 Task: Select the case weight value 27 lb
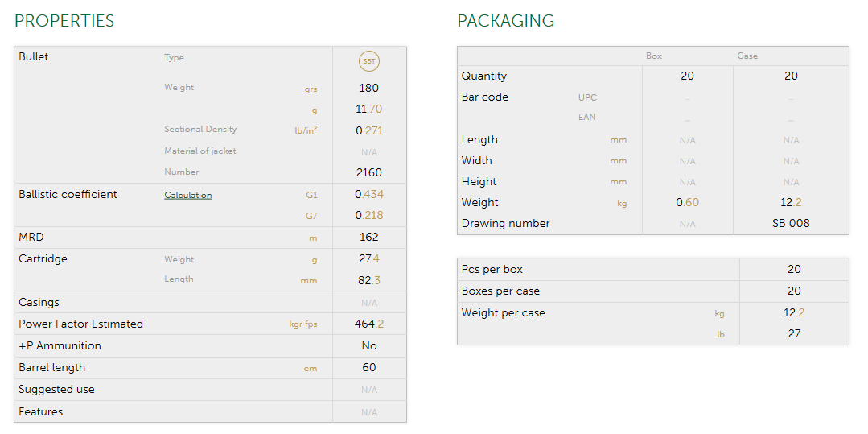click(794, 333)
